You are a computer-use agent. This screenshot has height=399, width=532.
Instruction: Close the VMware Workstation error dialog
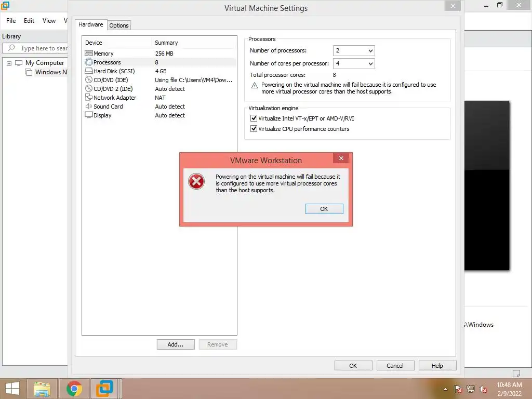pyautogui.click(x=341, y=158)
